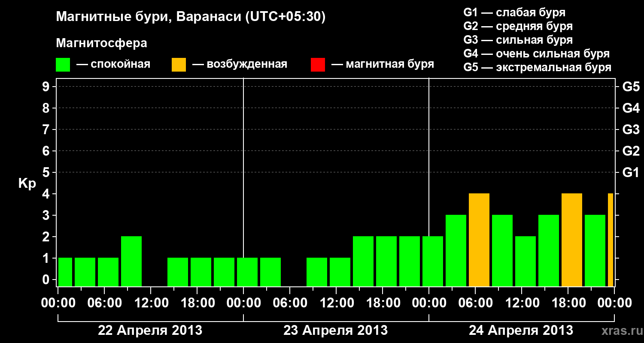Click the '18:00' tick label of 24 Апреля
The image size is (644, 343).
pyautogui.click(x=568, y=303)
